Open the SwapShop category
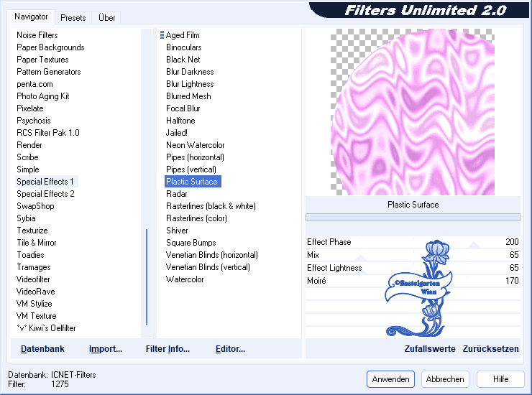 point(35,206)
